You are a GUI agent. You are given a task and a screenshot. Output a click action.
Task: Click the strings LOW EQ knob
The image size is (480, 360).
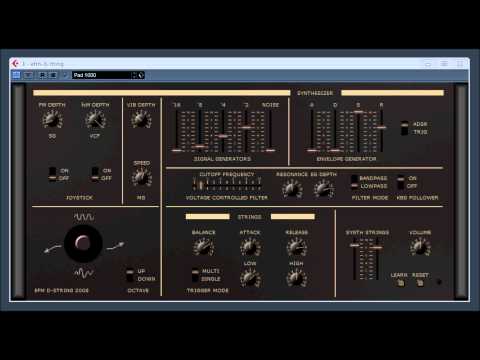250,278
